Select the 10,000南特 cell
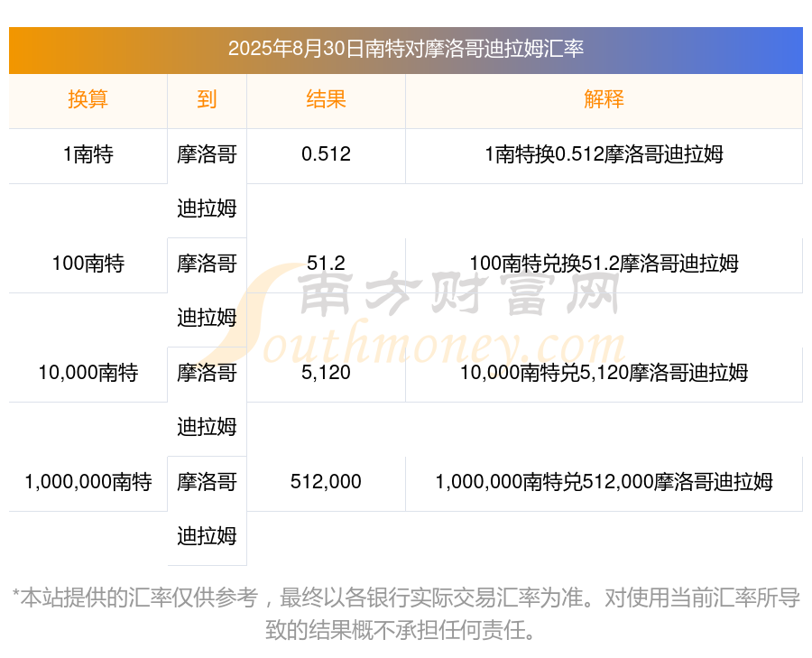This screenshot has width=812, height=658. tap(88, 373)
